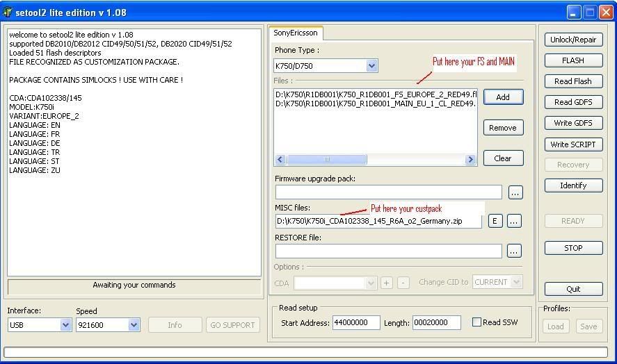Quit the setool2 application

click(x=573, y=289)
